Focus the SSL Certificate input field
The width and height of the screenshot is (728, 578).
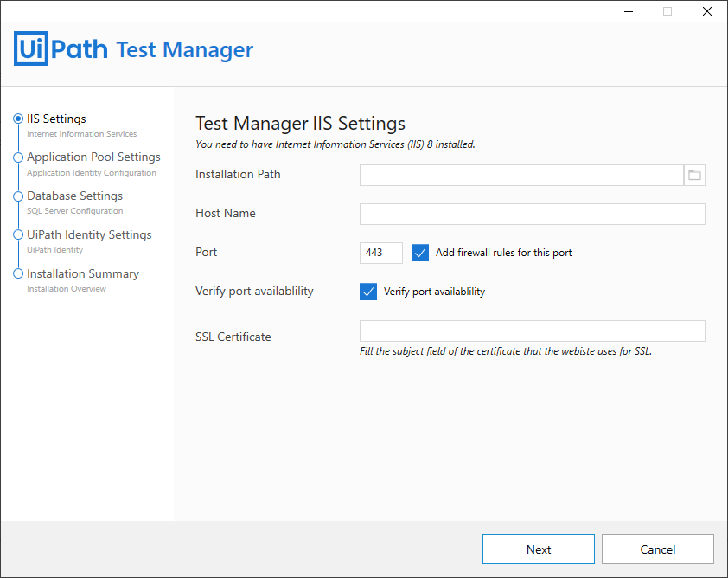click(533, 331)
